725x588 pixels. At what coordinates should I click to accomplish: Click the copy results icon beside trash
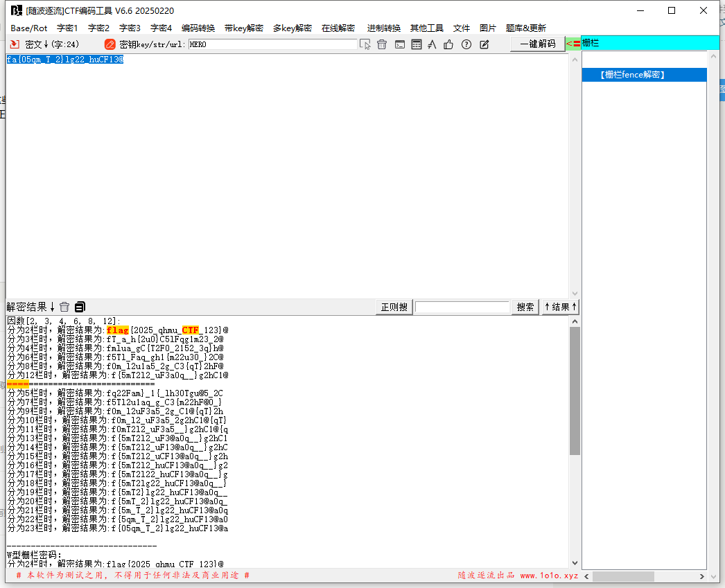tap(80, 307)
